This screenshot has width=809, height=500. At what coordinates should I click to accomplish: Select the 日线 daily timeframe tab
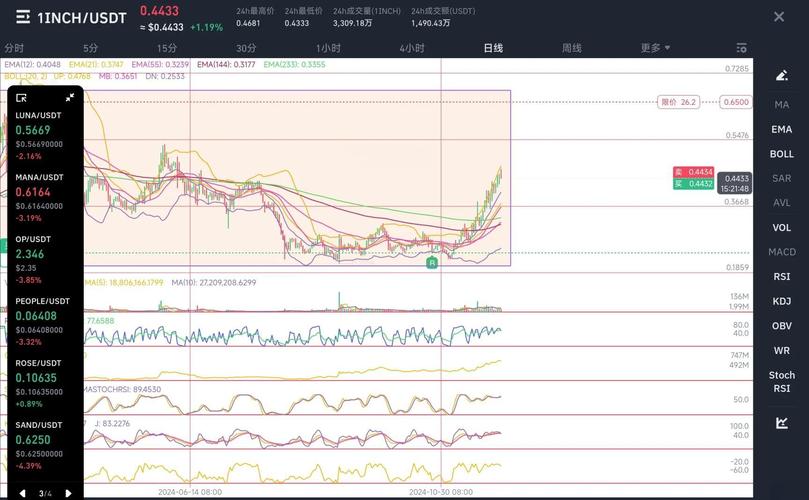pos(493,48)
